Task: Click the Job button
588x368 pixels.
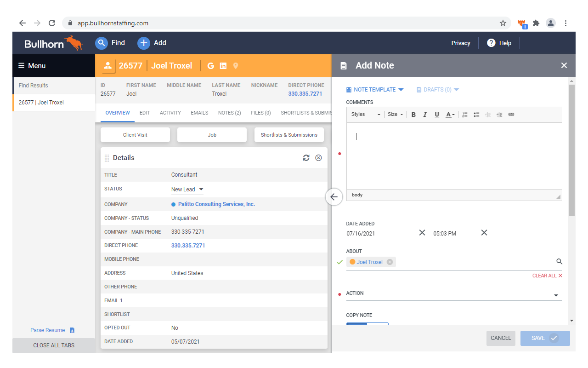Action: tap(212, 135)
